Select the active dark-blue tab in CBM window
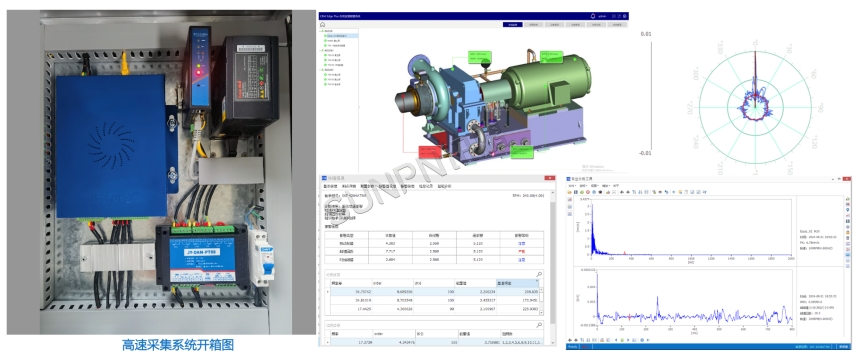Screen dimensions: 860x360 pyautogui.click(x=513, y=24)
